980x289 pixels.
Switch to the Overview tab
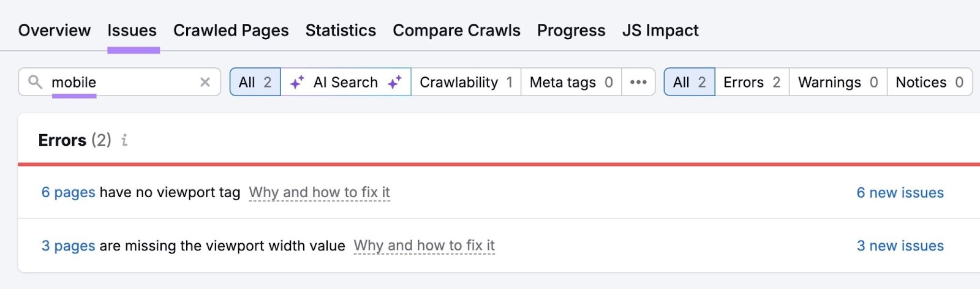pos(55,31)
